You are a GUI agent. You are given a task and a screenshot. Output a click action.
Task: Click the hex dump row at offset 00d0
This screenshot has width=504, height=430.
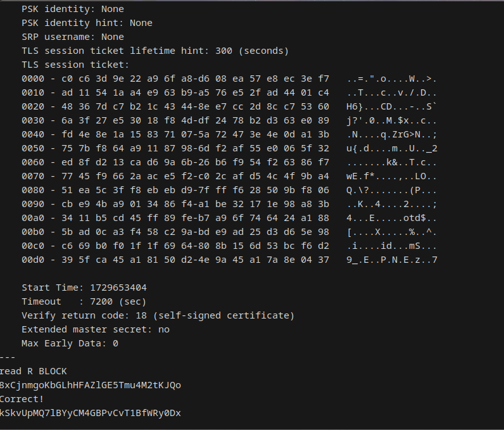[175, 260]
